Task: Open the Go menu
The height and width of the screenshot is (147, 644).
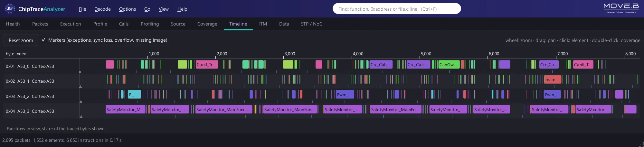Action: tap(147, 9)
